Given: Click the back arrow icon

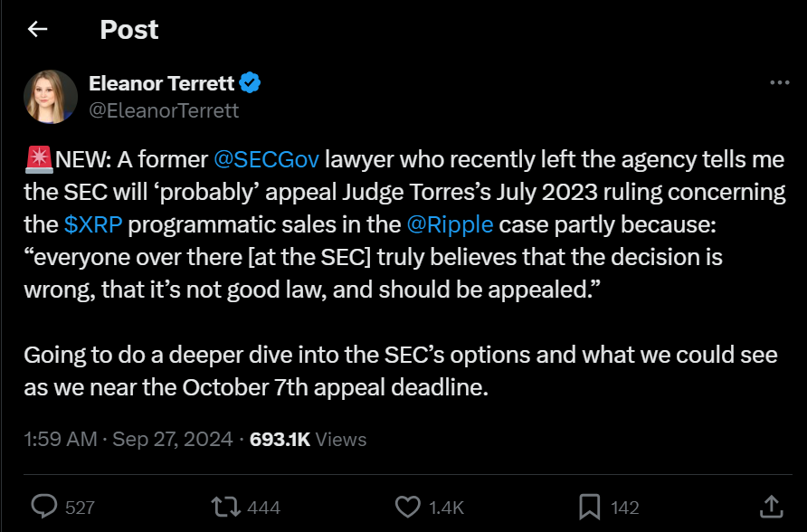Looking at the screenshot, I should click(x=37, y=30).
